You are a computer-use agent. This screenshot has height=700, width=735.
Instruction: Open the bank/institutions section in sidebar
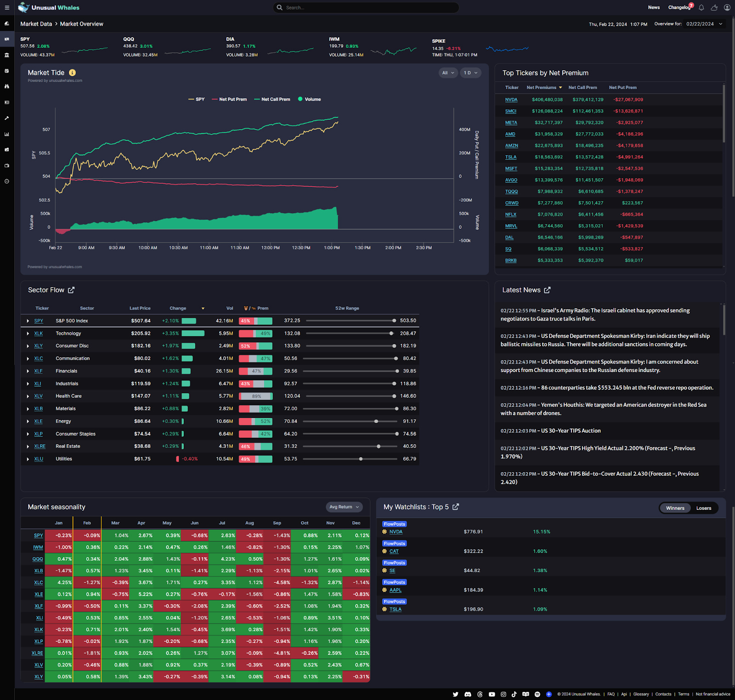click(x=7, y=55)
